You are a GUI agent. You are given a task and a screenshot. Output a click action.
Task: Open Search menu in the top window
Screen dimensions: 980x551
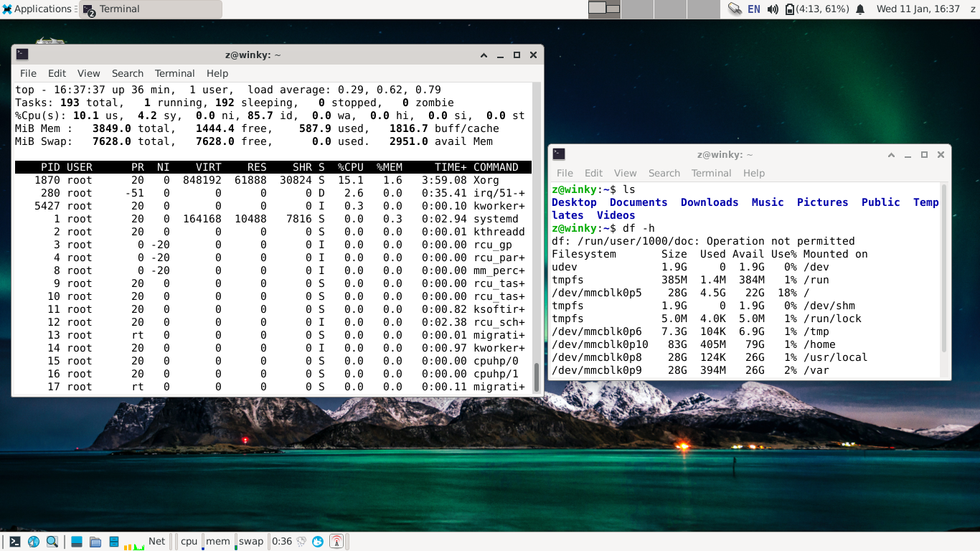(128, 73)
